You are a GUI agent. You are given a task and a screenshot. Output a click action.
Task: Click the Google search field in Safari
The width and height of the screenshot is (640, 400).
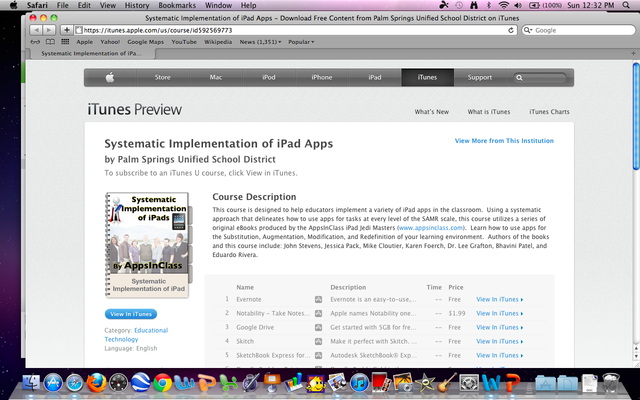[579, 30]
